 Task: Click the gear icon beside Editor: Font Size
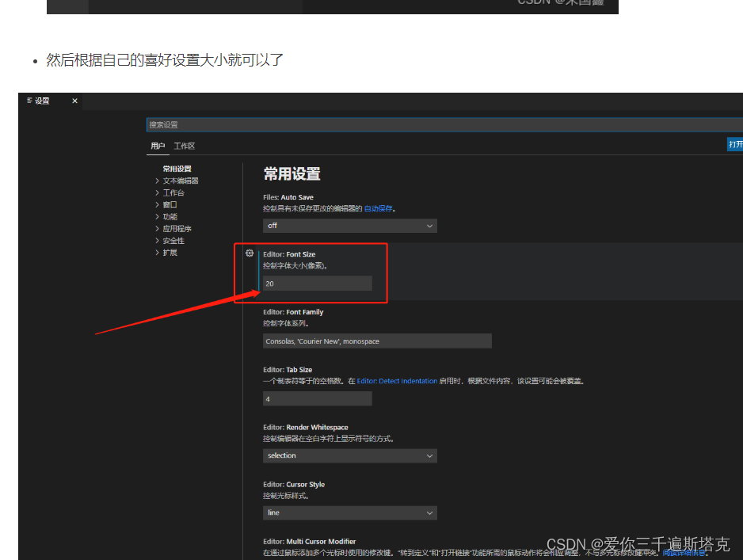point(250,253)
